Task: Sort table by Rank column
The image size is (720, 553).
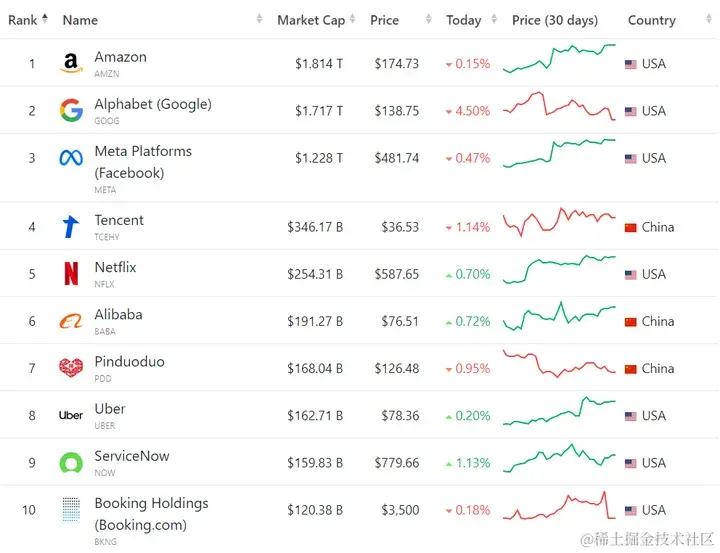Action: pos(23,20)
